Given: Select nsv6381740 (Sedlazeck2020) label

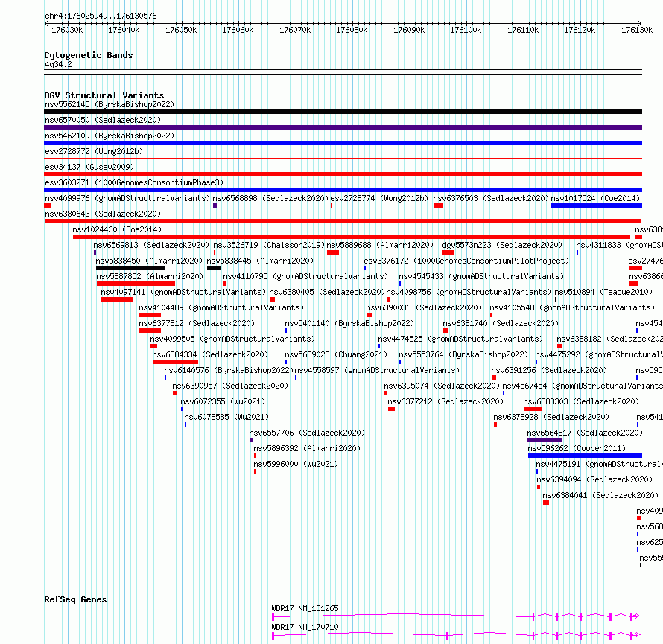Looking at the screenshot, I should point(501,323).
